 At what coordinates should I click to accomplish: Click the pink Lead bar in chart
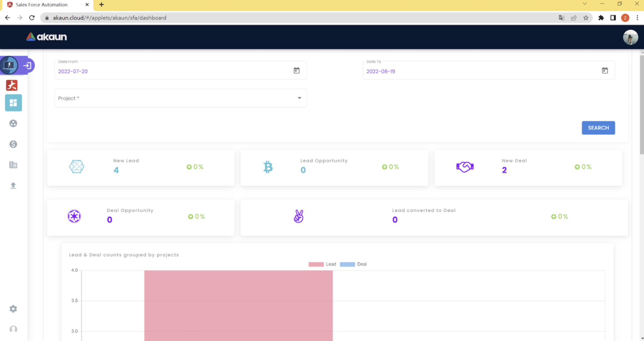[238, 304]
